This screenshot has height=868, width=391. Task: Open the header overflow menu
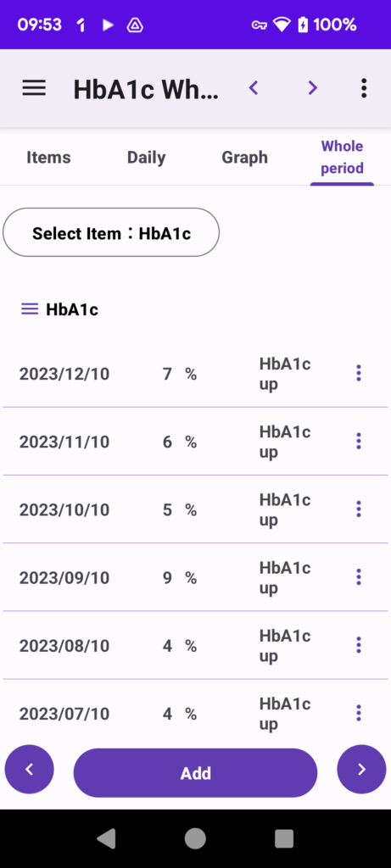[x=363, y=88]
